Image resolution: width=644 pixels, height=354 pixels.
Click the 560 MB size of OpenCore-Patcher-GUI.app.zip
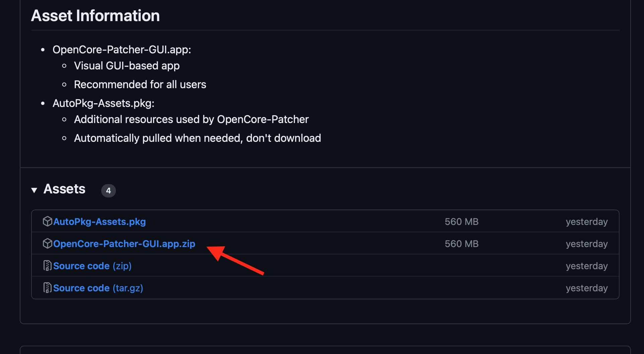461,244
